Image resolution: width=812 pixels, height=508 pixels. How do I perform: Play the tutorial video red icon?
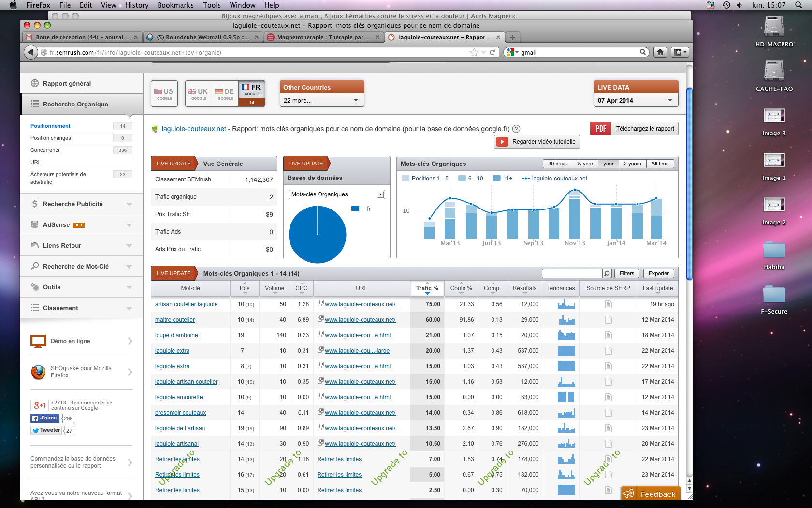click(x=503, y=142)
